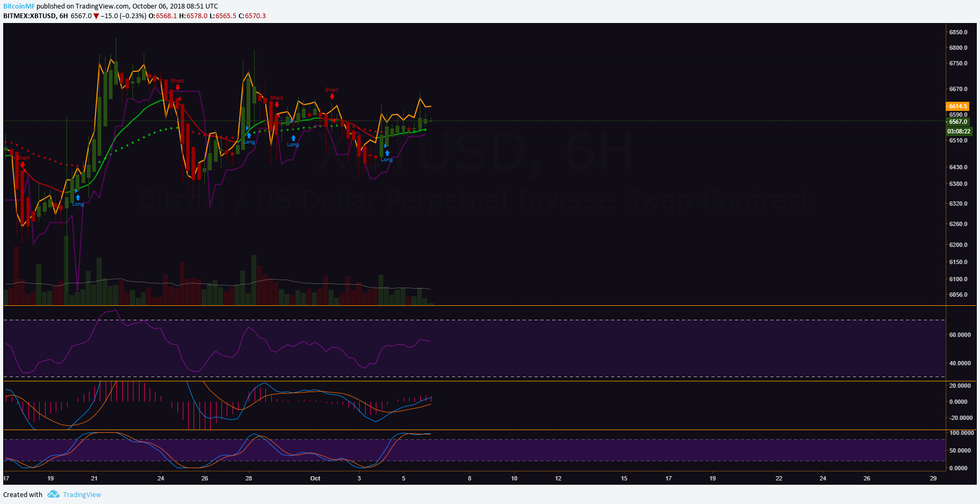Click the 40.0000 RSI axis label
Viewport: 980px width, 504px height.
click(960, 363)
